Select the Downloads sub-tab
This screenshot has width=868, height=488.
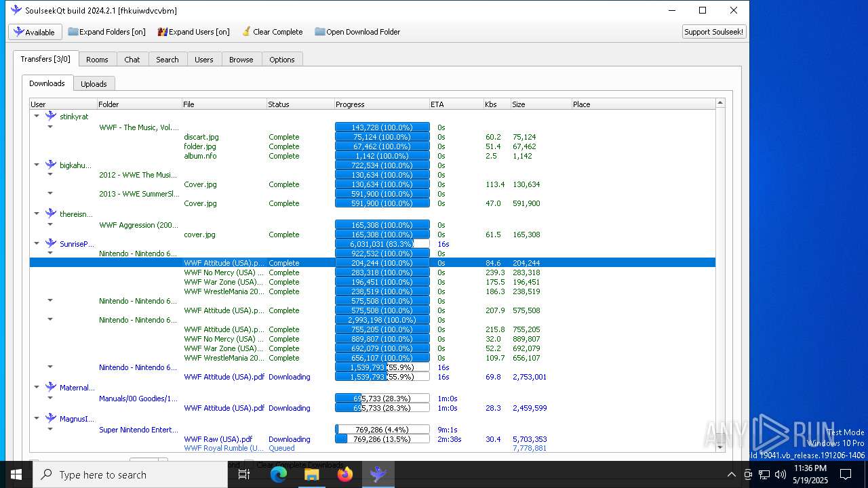47,83
